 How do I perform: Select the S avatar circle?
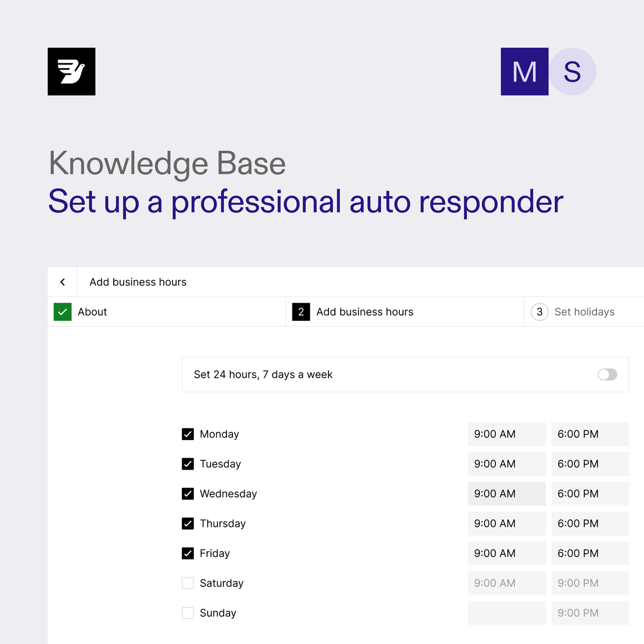(572, 71)
